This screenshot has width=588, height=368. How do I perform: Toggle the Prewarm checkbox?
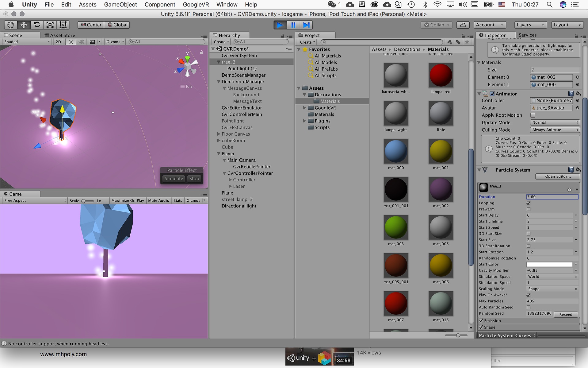[529, 209]
